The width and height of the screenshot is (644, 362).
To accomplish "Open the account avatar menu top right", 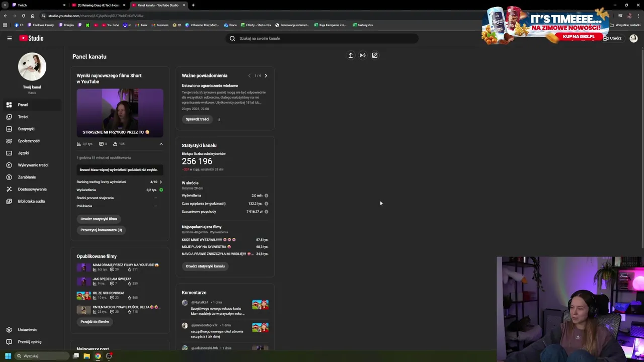I will coord(633,38).
